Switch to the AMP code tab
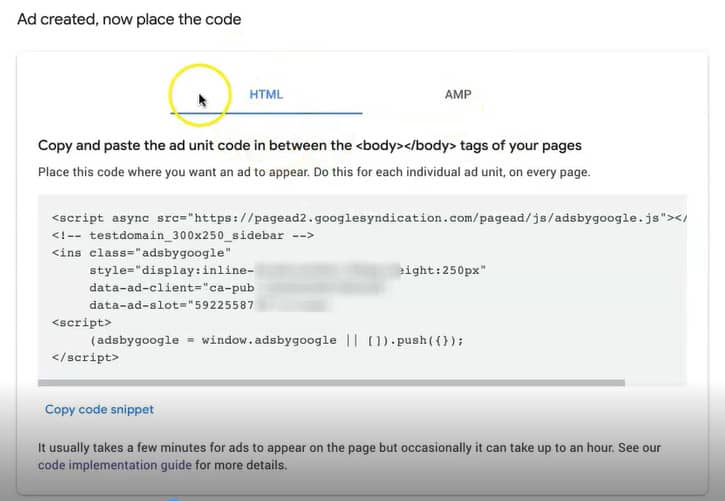 pos(458,94)
